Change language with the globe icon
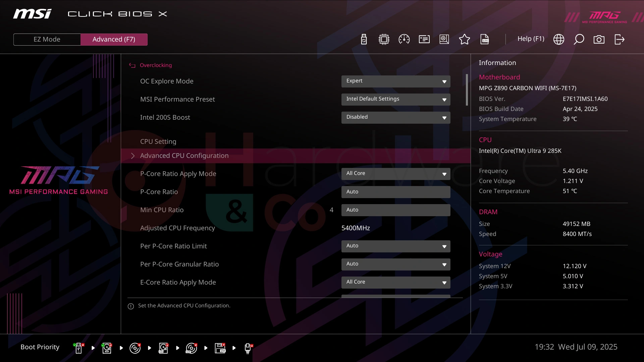644x362 pixels. [559, 39]
